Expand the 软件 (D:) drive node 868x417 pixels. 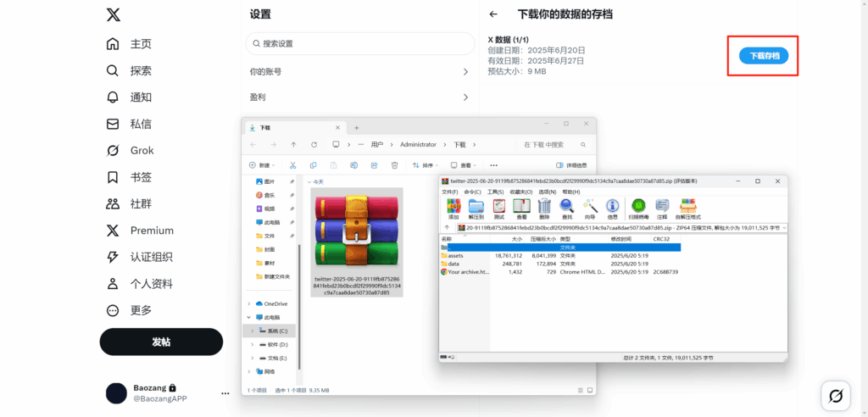(253, 344)
